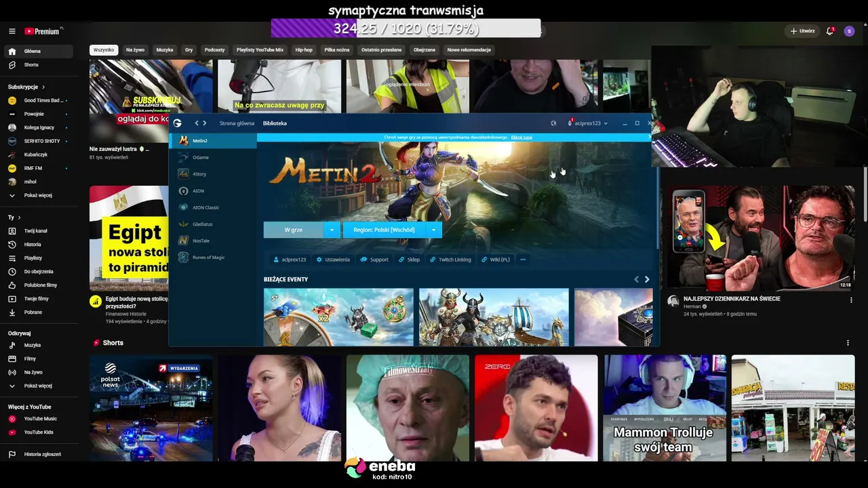Screen dimensions: 868x488
Task: Open aciprex123 profile button under Metin2 banner
Action: 290,260
